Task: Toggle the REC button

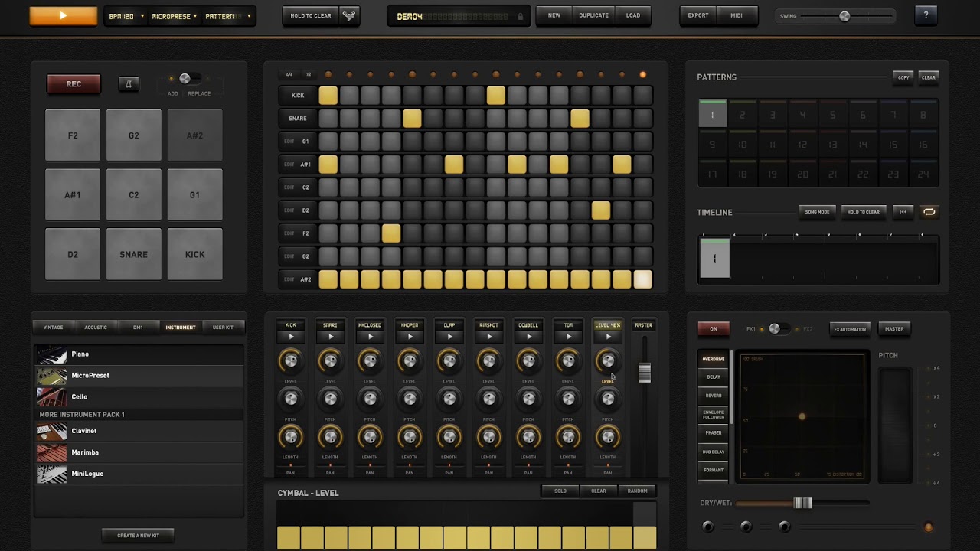Action: (73, 84)
